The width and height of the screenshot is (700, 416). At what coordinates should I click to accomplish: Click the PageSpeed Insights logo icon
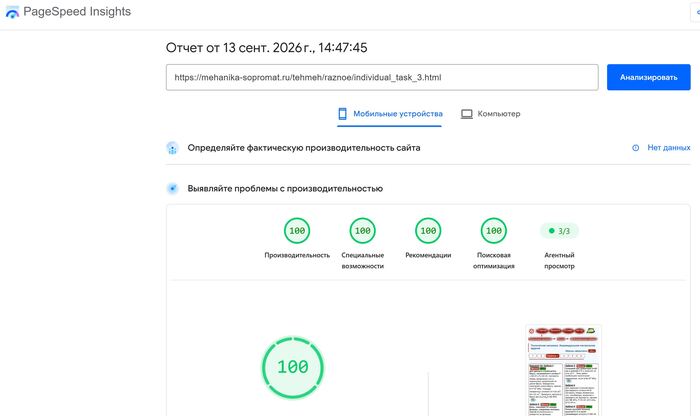[12, 12]
